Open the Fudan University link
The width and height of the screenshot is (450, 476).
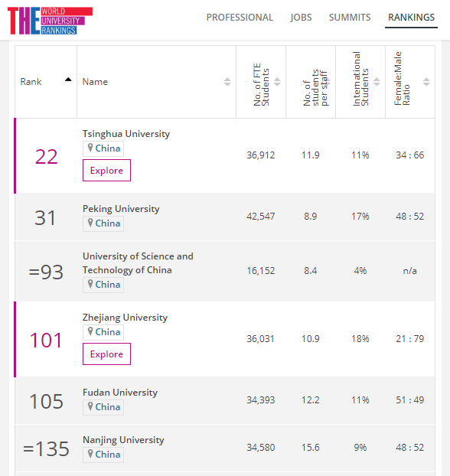(x=120, y=393)
